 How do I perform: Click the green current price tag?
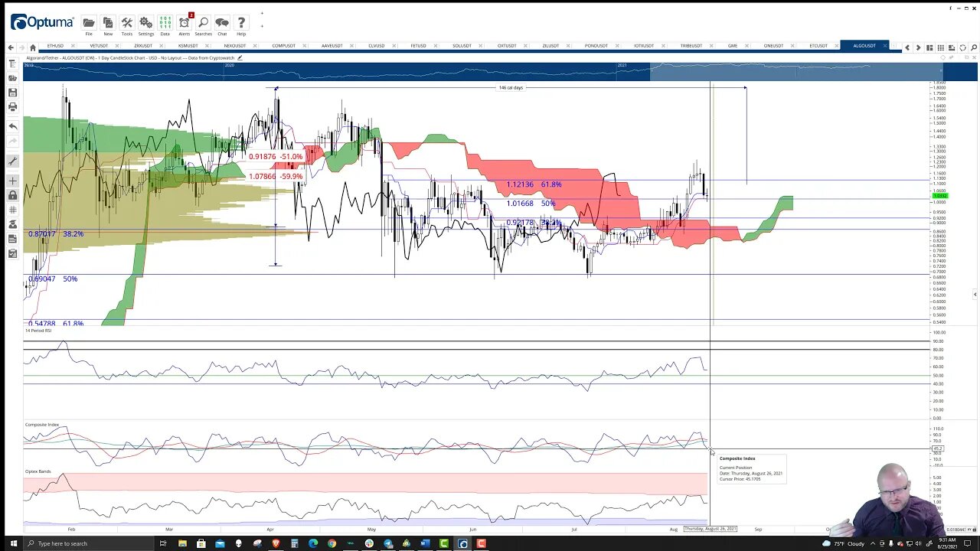[939, 197]
